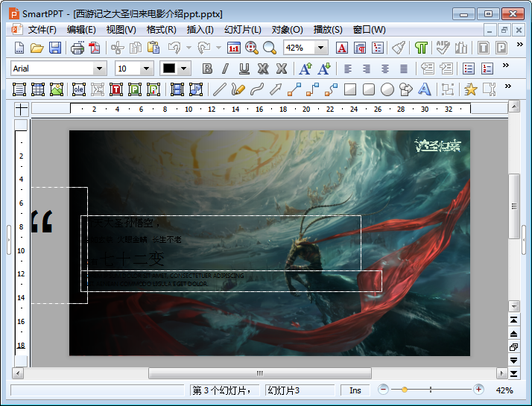Toggle underline formatting
The height and width of the screenshot is (406, 532).
click(x=244, y=69)
